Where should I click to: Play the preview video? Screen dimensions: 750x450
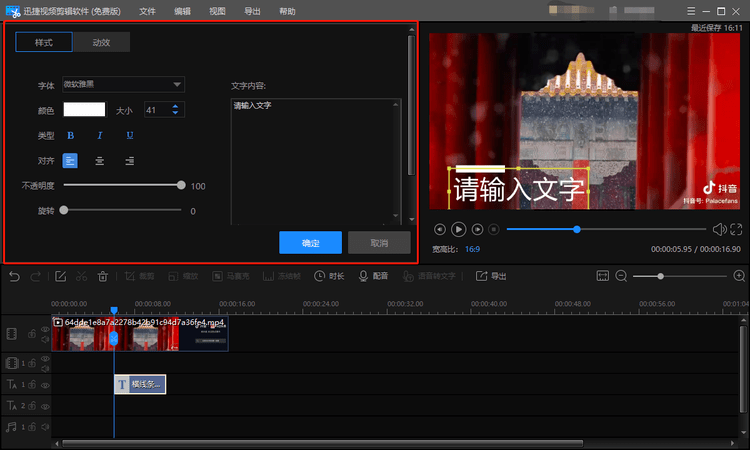coord(458,230)
